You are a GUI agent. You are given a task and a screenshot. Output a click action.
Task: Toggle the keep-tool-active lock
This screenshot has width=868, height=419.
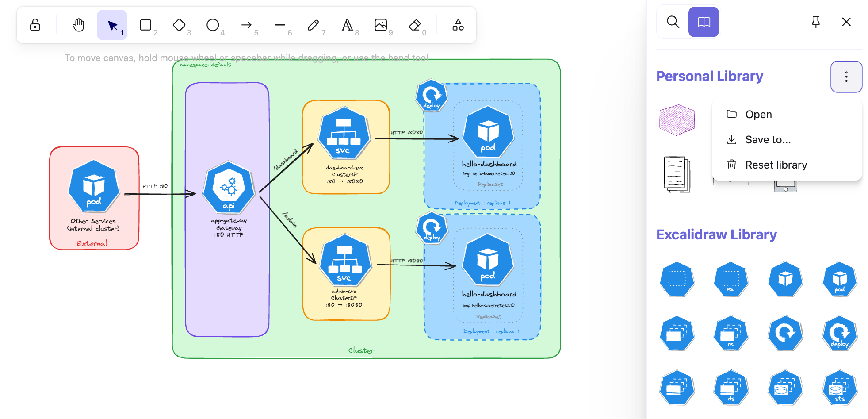(35, 25)
